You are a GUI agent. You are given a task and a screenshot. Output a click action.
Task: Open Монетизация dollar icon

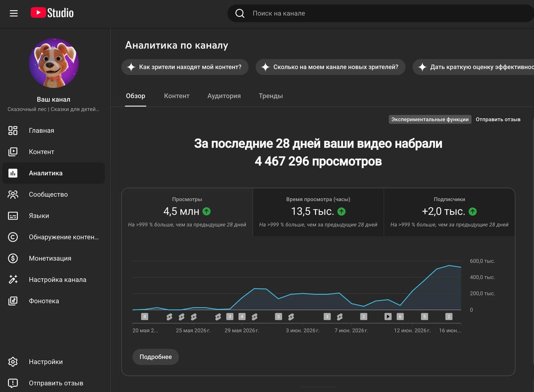point(13,258)
